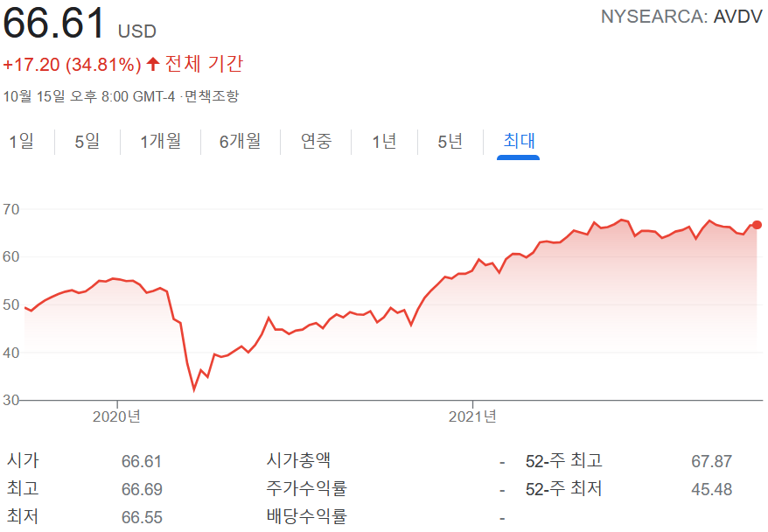Click the 52-주 최고 value 67.87
Screen dimensions: 768x532
coord(712,461)
